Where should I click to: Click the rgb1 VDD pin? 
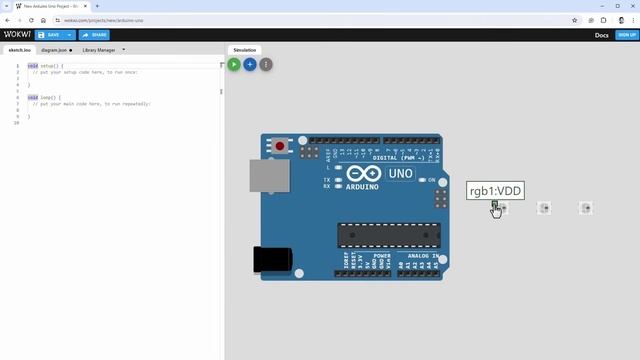[x=494, y=204]
